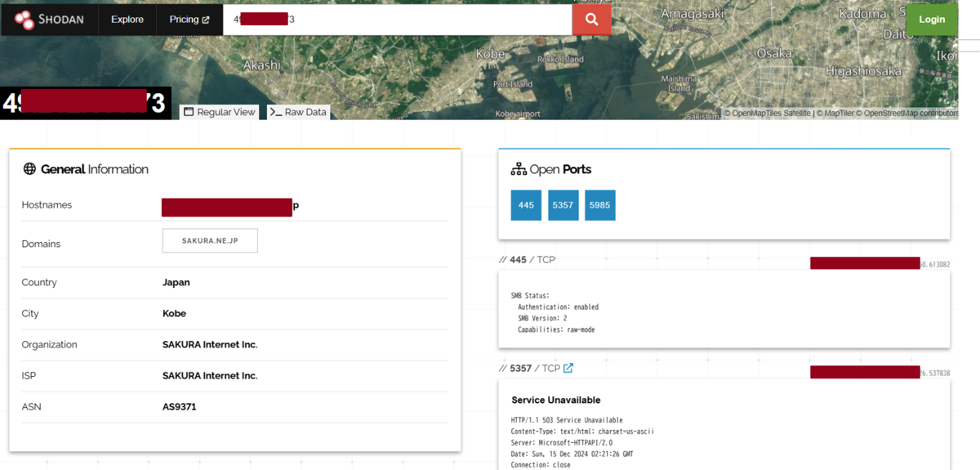Select the Authentication: enabled line

558,307
